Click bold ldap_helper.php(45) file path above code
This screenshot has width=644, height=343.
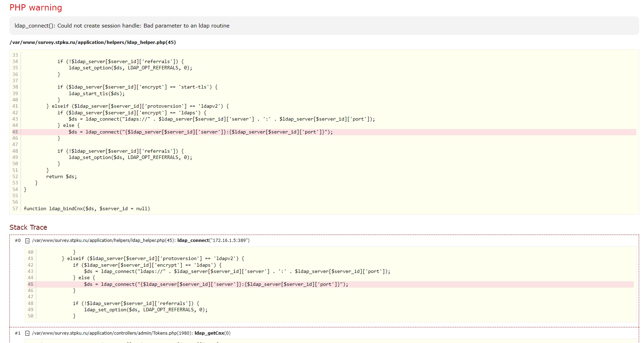point(92,43)
